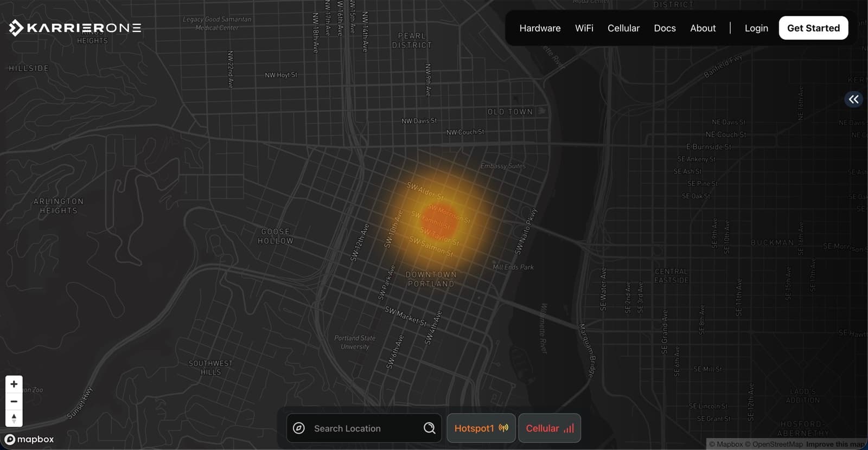The height and width of the screenshot is (450, 868).
Task: Open the Docs page
Action: pyautogui.click(x=665, y=28)
